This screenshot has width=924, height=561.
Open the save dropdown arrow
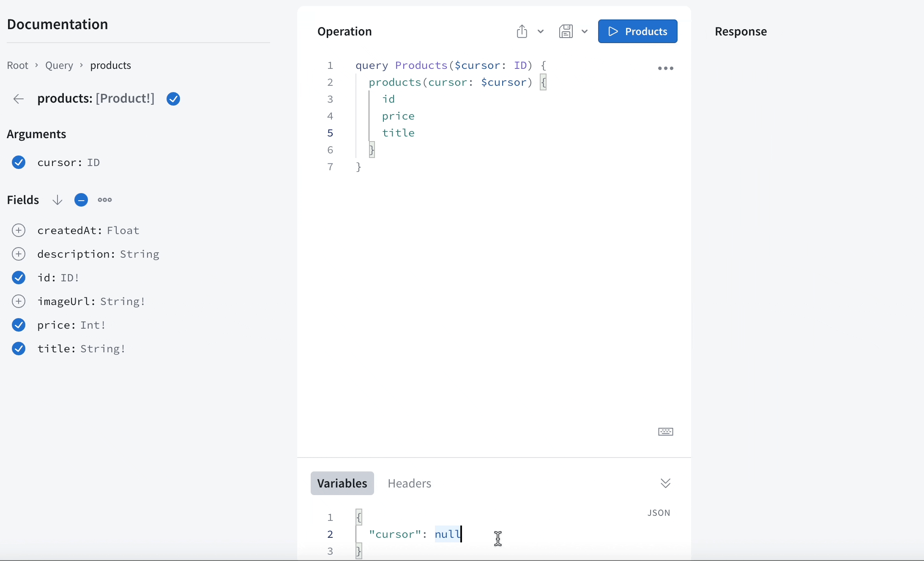[585, 31]
